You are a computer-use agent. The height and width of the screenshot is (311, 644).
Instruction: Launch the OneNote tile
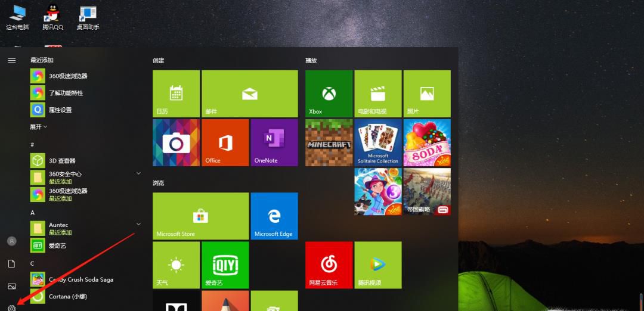(274, 142)
